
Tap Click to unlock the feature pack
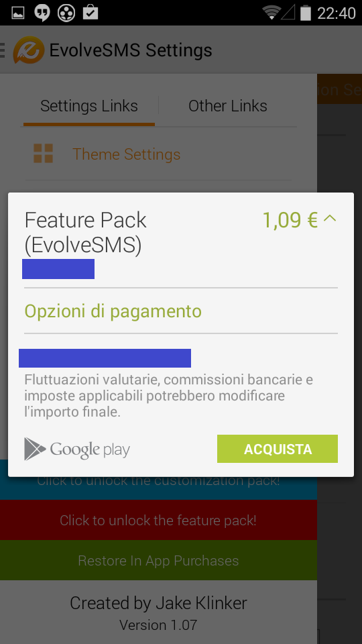(158, 520)
